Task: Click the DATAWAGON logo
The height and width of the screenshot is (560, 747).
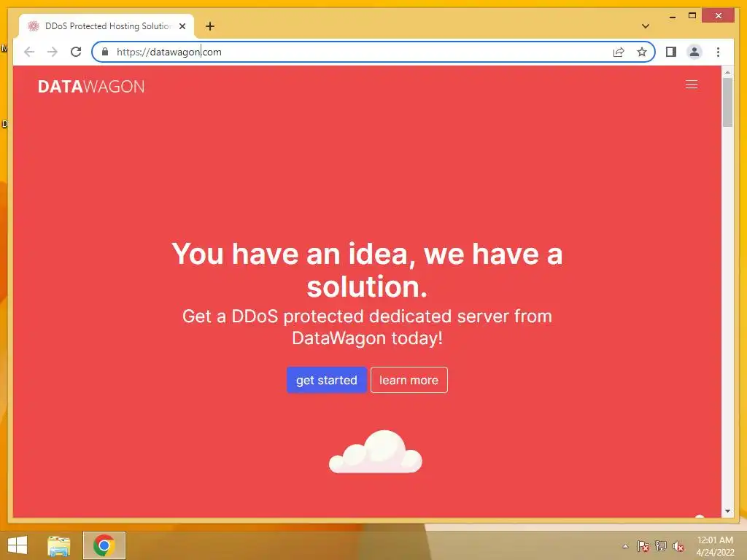Action: pyautogui.click(x=91, y=87)
